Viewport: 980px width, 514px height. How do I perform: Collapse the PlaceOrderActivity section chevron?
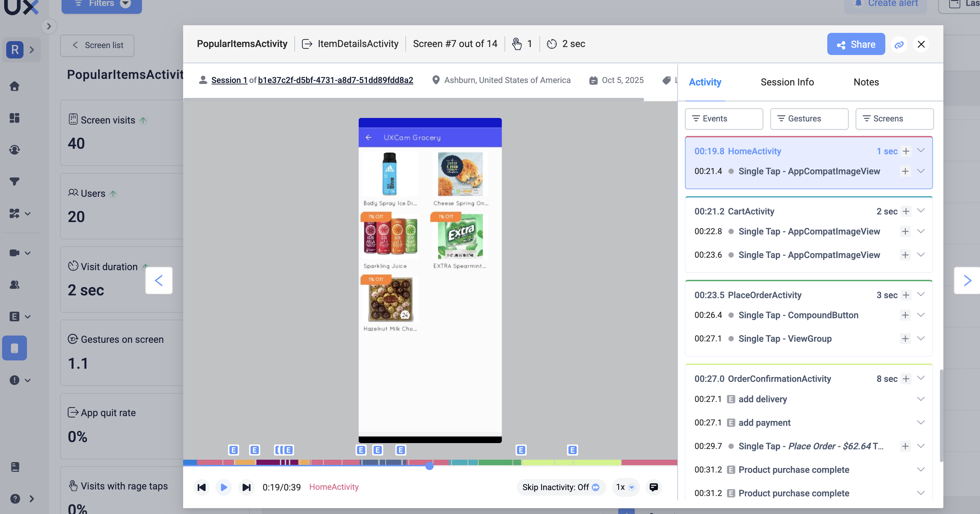[920, 294]
